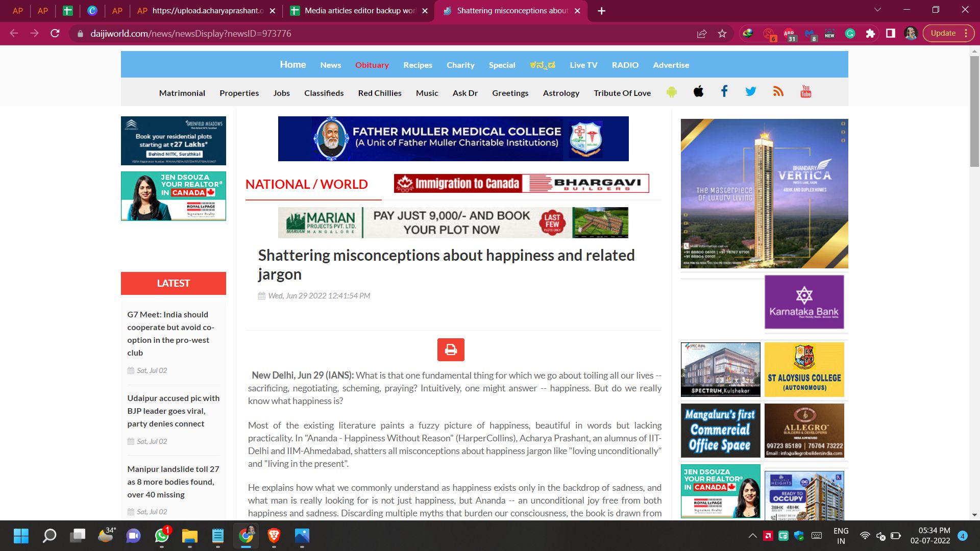Open WhatsApp from the taskbar
The width and height of the screenshot is (980, 551).
(162, 536)
